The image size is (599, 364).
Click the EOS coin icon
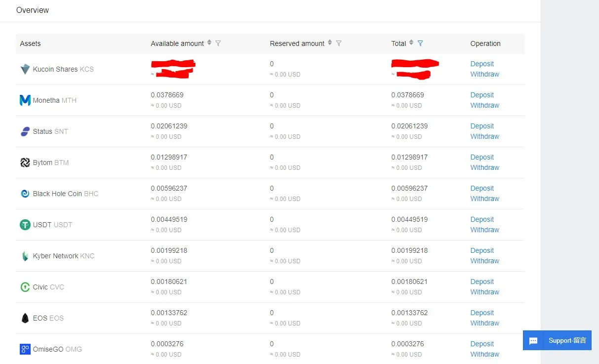pos(25,318)
